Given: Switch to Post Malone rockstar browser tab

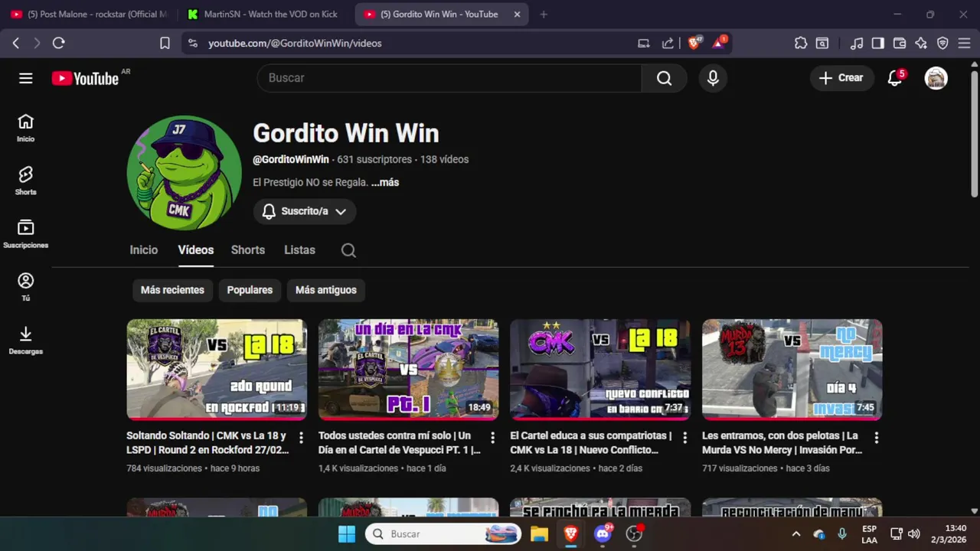Looking at the screenshot, I should point(88,14).
